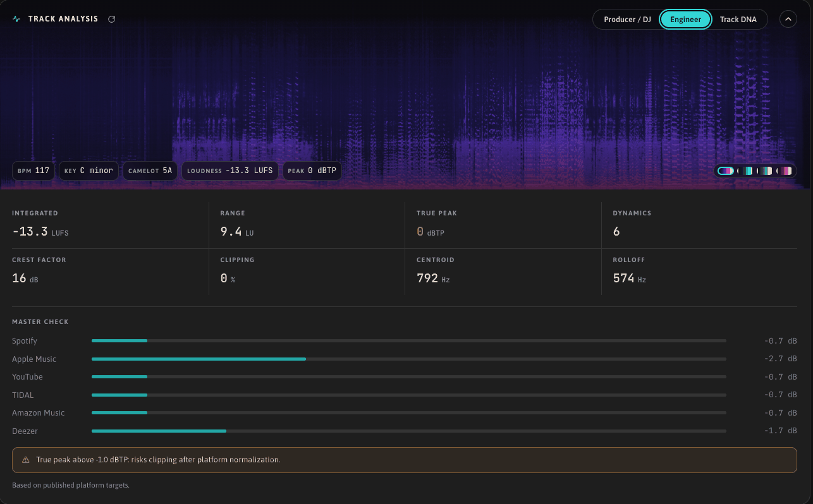The height and width of the screenshot is (504, 813).
Task: Open the Track DNA tab
Action: [x=738, y=20]
